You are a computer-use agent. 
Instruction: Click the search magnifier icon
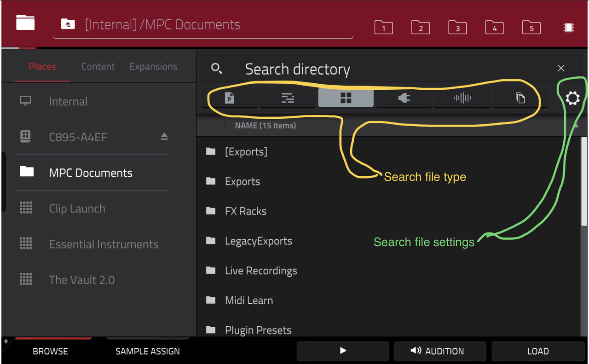(217, 69)
